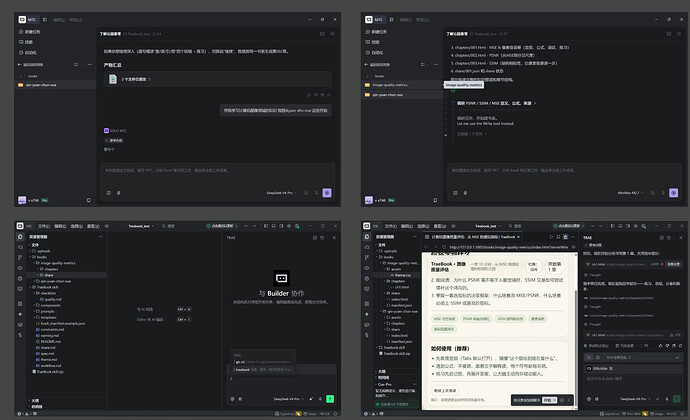Expand collapsed reference row under SOLO MTC, upper-left window
This screenshot has width=690, height=420.
coord(114,140)
